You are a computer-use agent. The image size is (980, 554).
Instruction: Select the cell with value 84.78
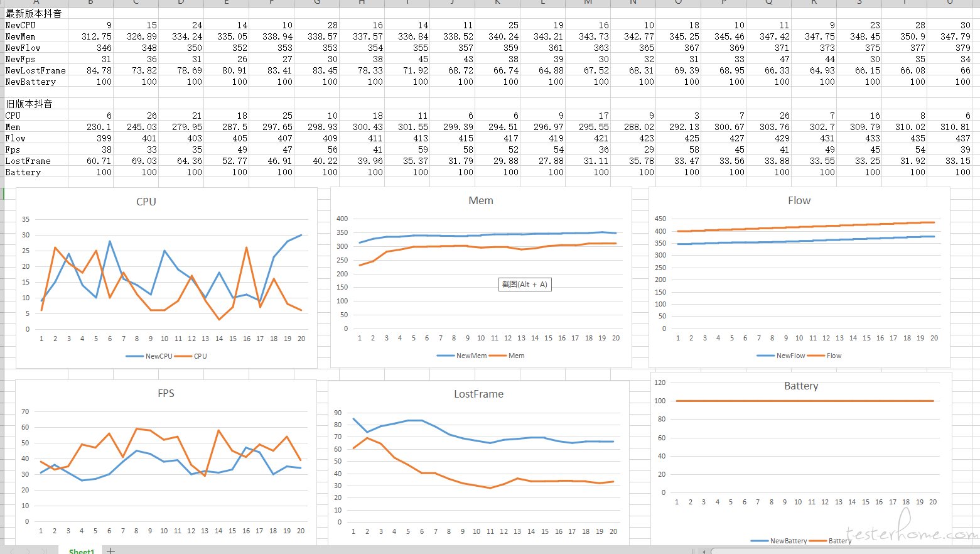point(91,70)
